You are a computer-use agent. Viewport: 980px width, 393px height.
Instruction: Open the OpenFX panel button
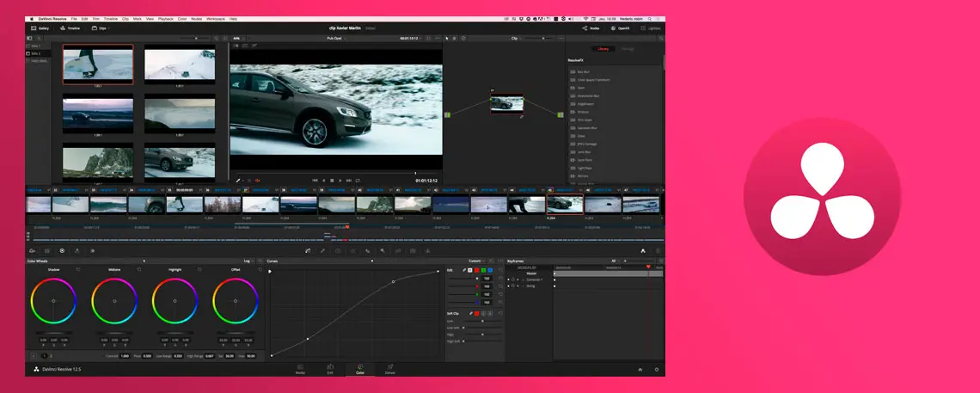(620, 28)
